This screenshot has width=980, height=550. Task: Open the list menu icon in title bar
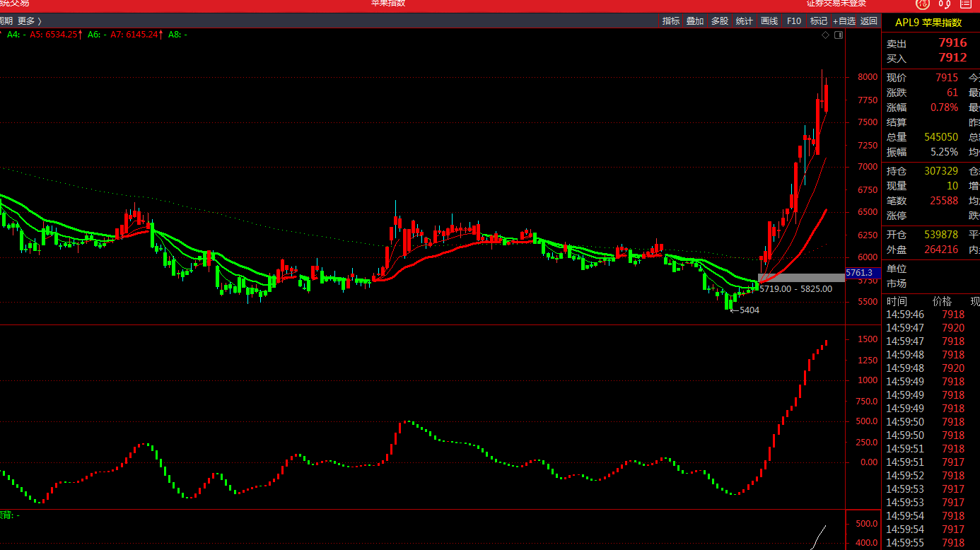click(966, 4)
